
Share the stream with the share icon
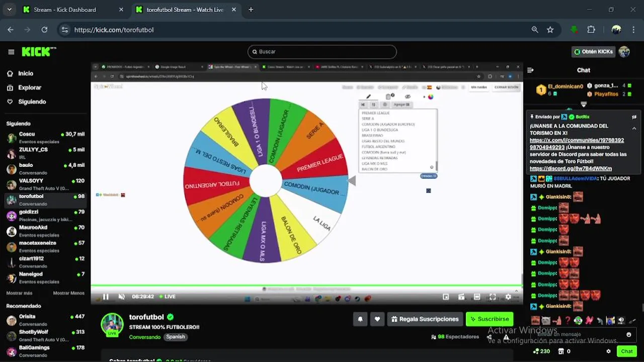[489, 337]
